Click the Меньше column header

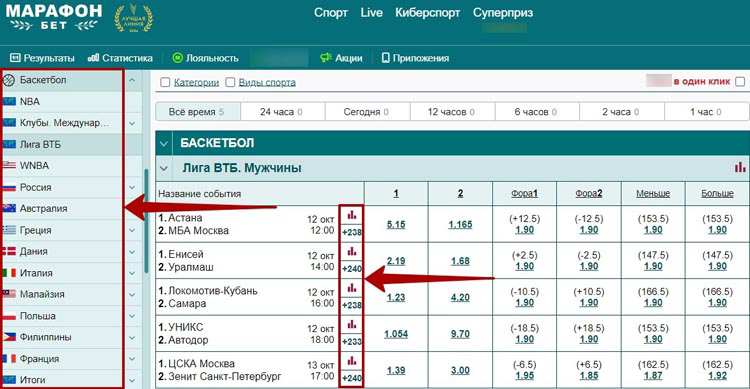coord(653,193)
